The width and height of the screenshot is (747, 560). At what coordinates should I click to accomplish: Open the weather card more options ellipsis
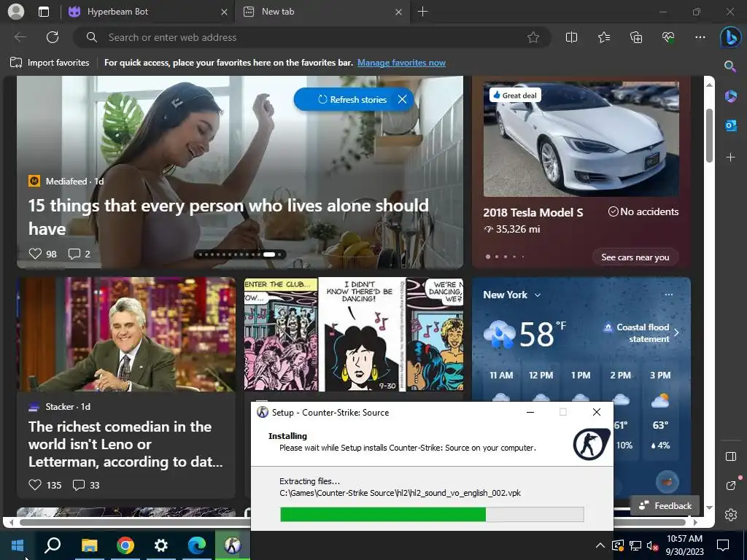pos(668,295)
